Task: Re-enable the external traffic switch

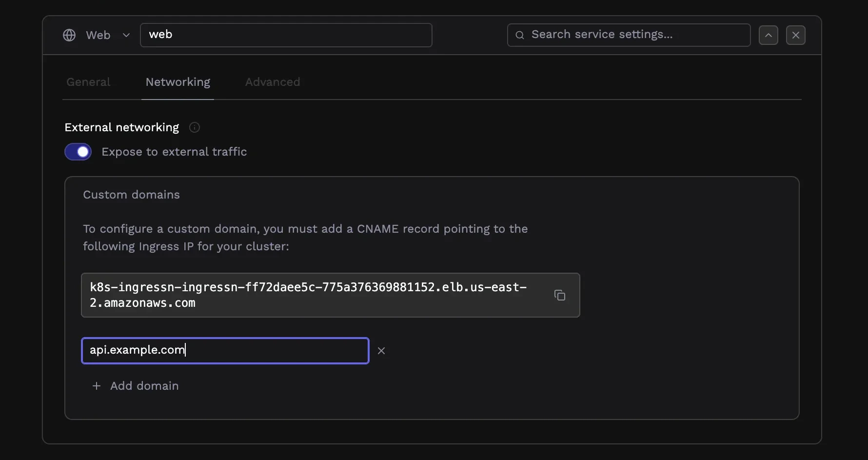Action: (78, 152)
